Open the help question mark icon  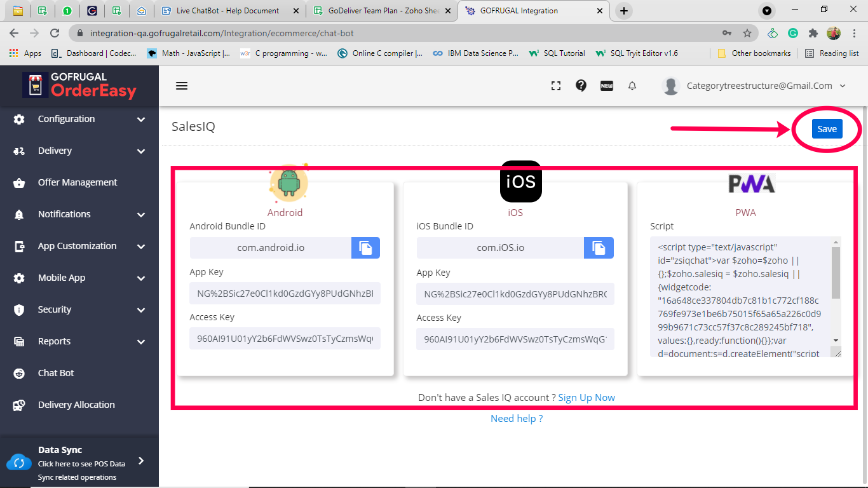click(581, 86)
